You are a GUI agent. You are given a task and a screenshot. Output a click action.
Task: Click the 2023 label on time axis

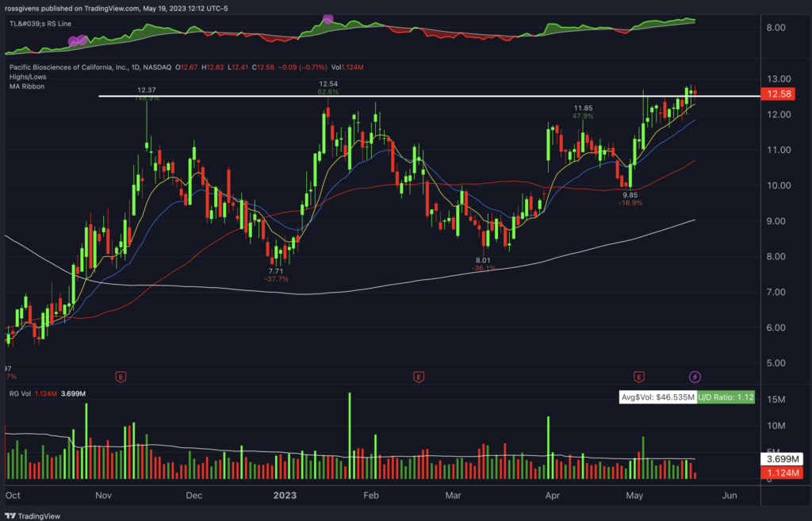[285, 496]
